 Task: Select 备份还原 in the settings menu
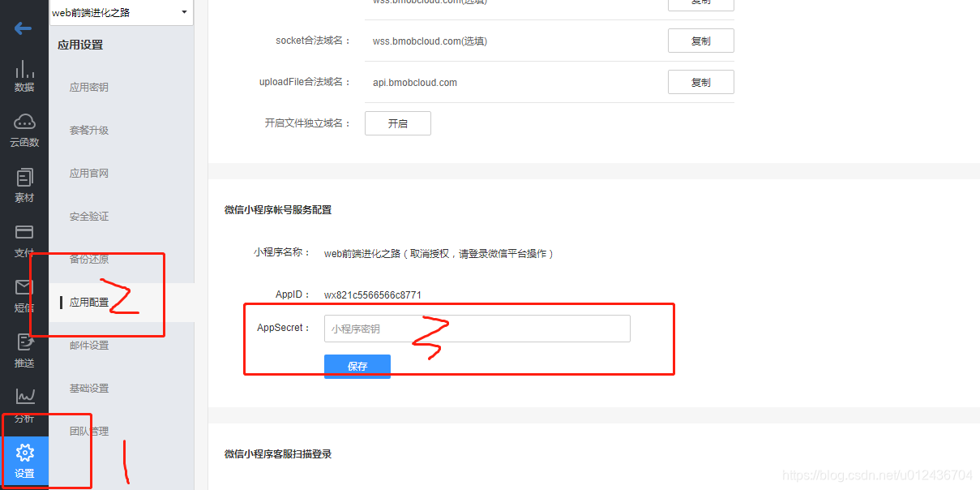click(89, 260)
